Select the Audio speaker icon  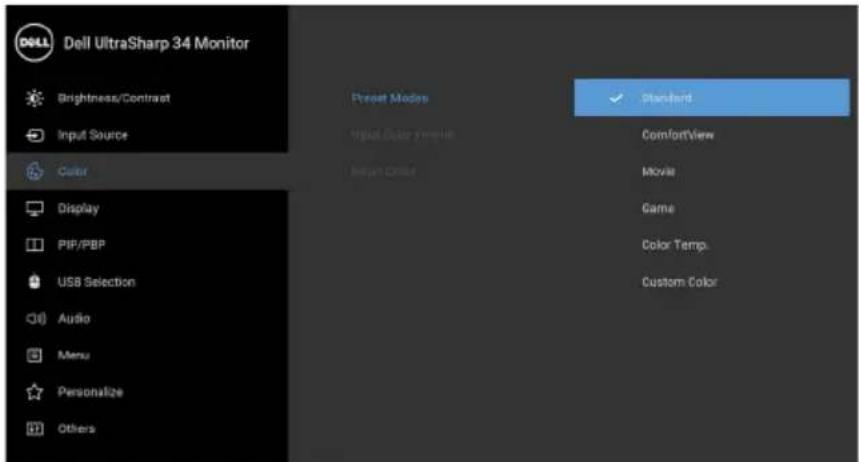[x=36, y=318]
